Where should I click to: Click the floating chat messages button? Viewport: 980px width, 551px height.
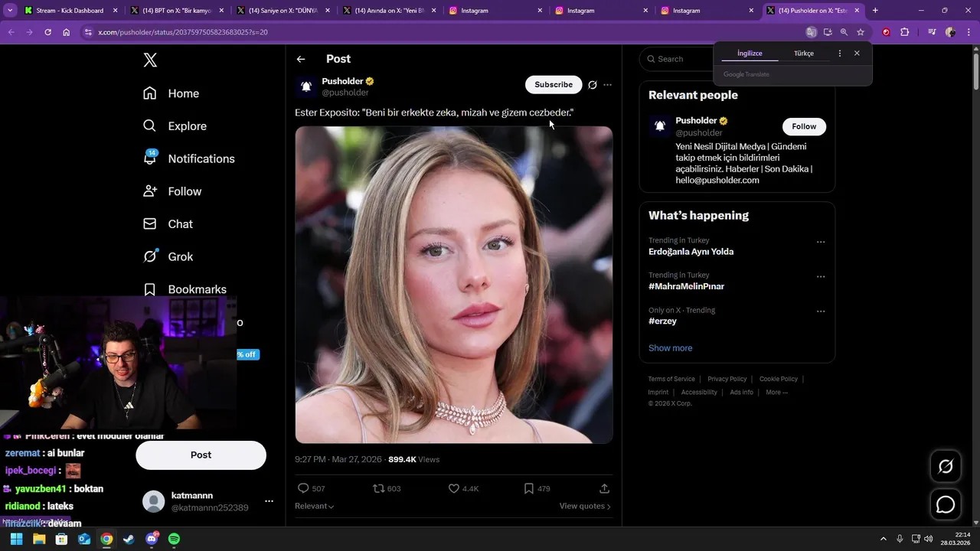(x=946, y=505)
